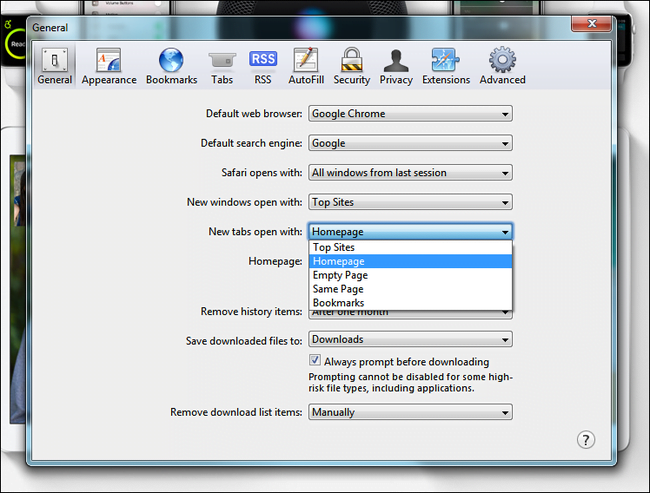Open the Advanced gear pane

click(x=502, y=66)
